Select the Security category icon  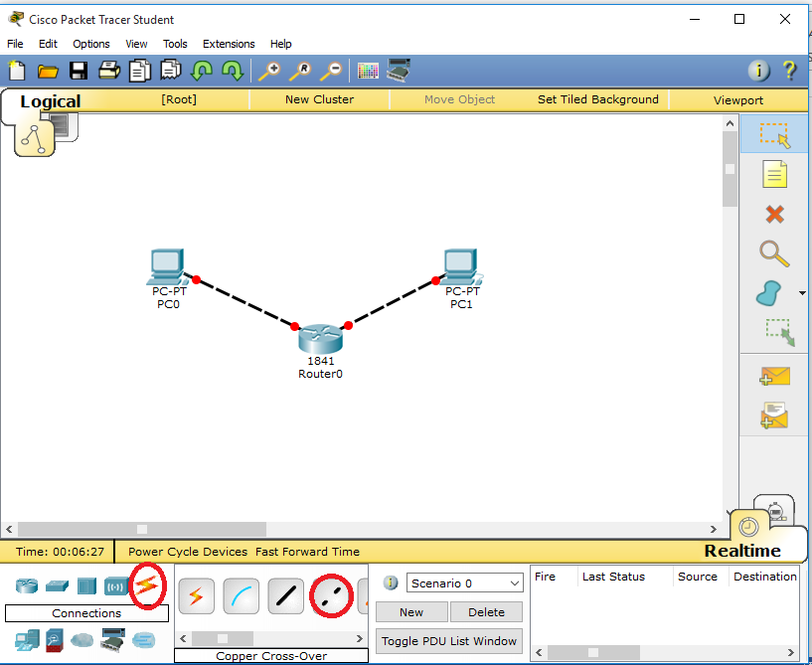click(55, 640)
